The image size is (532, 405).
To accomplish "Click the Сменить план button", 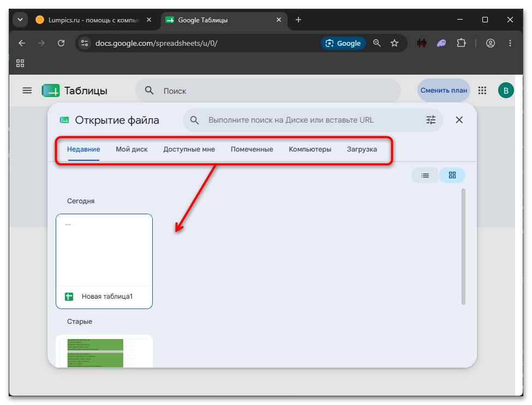I will point(444,90).
